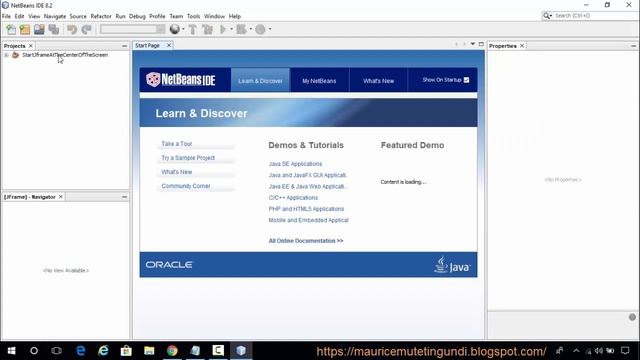
Task: Click the Clean and Build icon
Action: pos(207,29)
